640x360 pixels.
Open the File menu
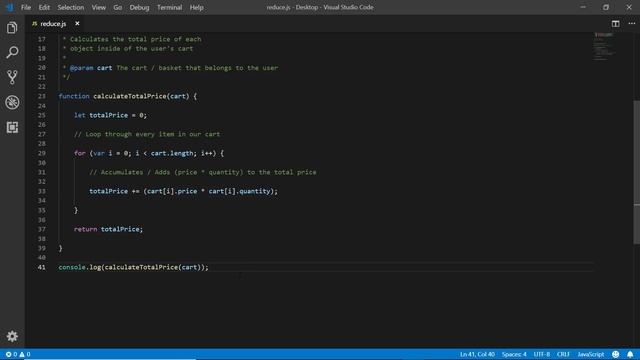point(26,7)
